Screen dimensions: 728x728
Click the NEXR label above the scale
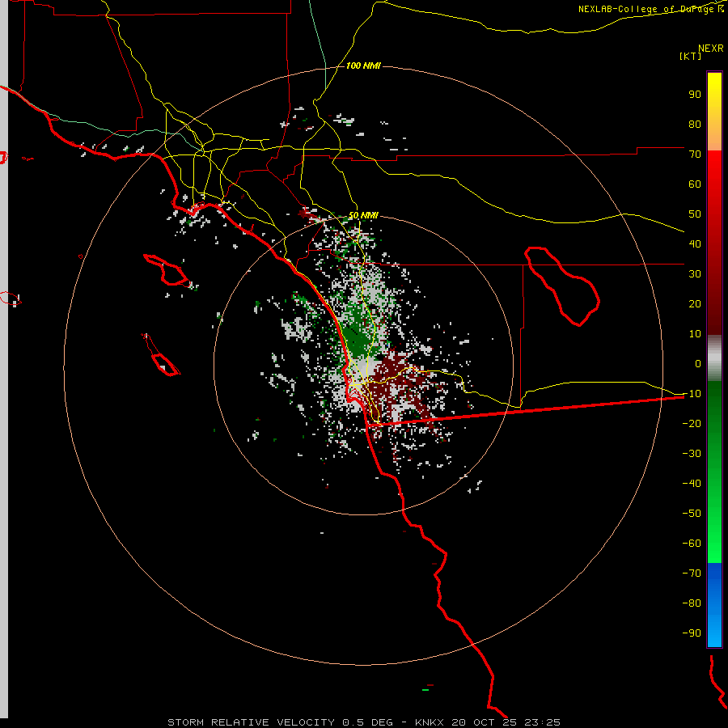click(710, 49)
